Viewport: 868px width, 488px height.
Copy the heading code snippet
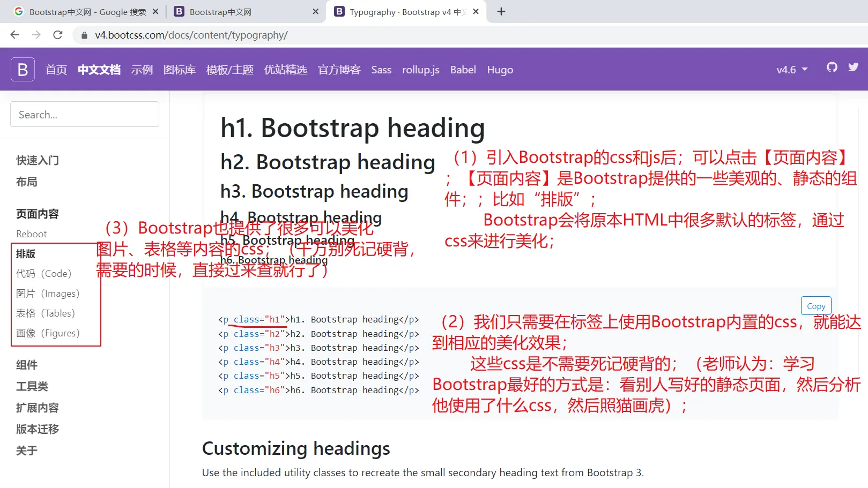[x=815, y=306]
